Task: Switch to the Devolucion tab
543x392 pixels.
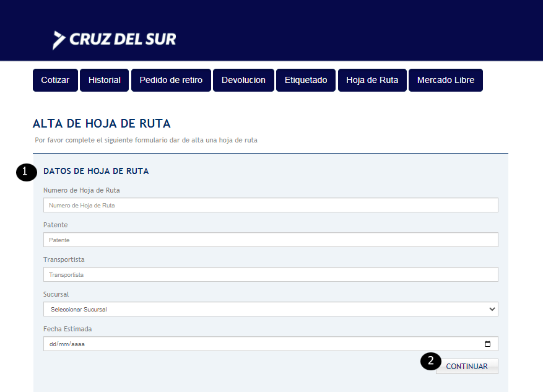Action: pyautogui.click(x=243, y=80)
